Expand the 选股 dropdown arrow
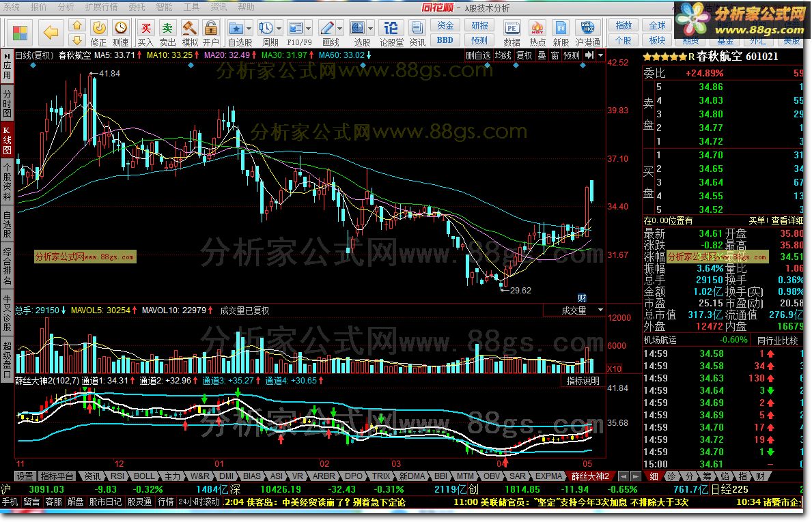The height and width of the screenshot is (522, 812). click(x=371, y=29)
